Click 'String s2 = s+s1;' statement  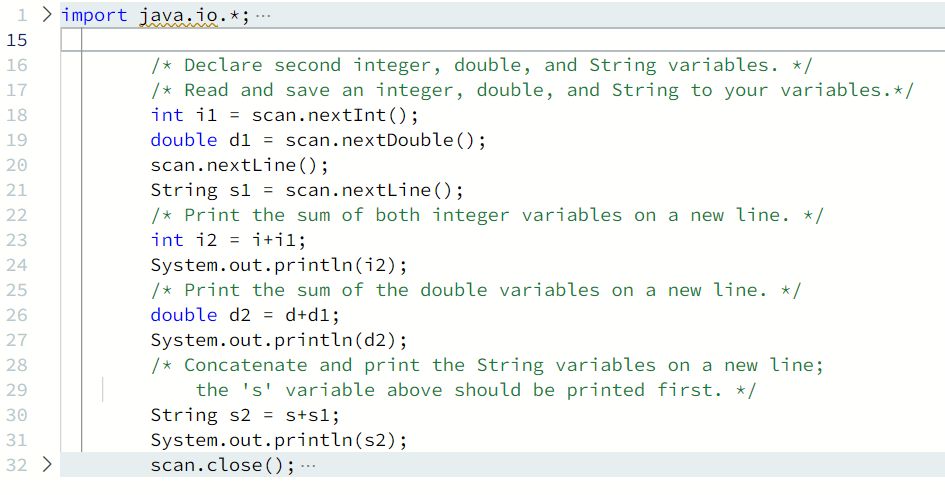245,415
